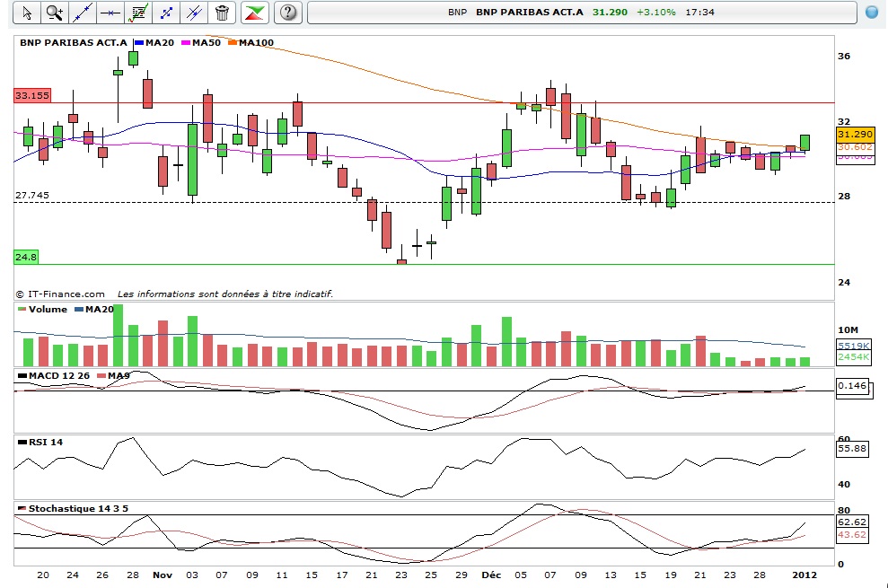Click the 27.745 dashed line level label
888x588 pixels.
[x=32, y=196]
